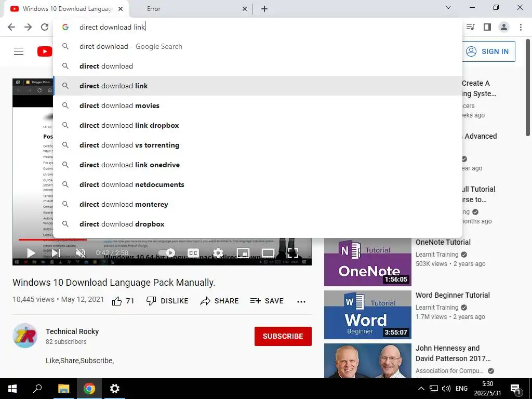Open a new browser tab
532x399 pixels.
pos(264,9)
